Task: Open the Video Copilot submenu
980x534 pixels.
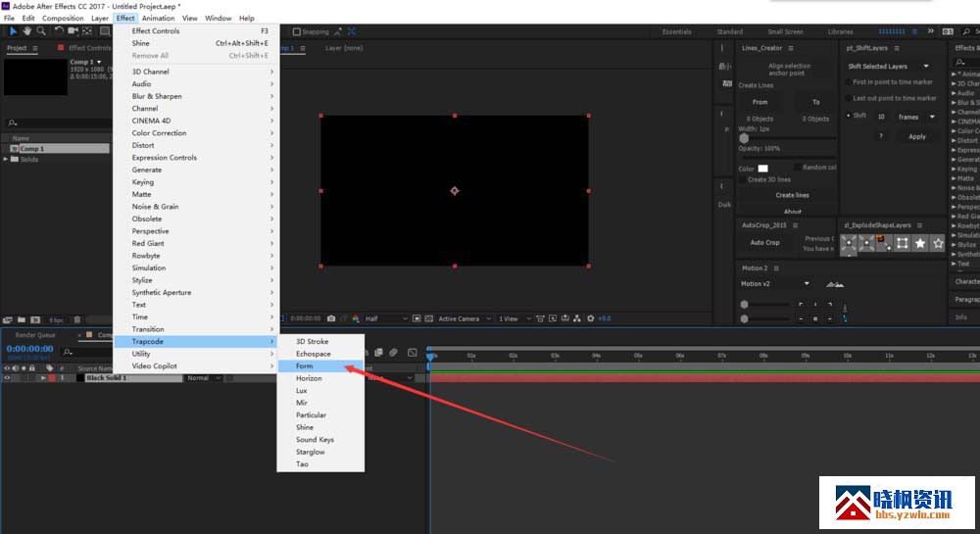Action: point(196,366)
